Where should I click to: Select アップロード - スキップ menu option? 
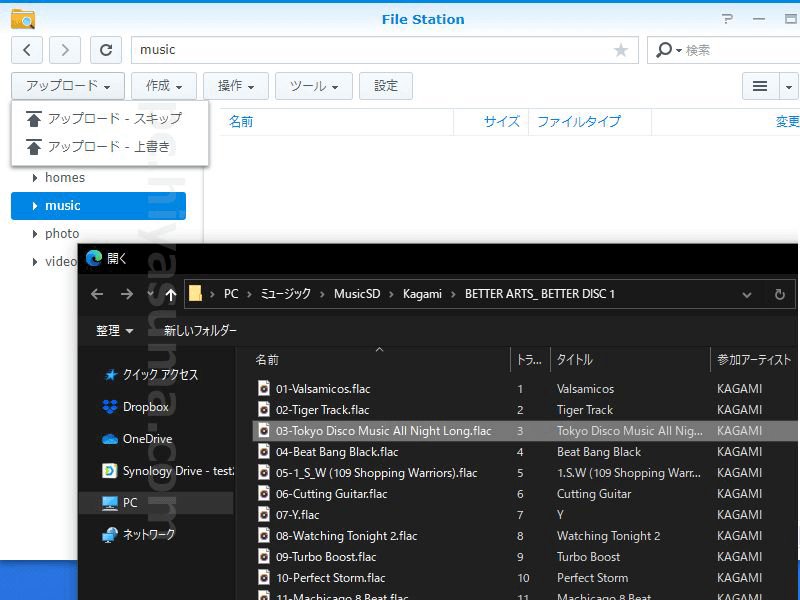tap(114, 119)
